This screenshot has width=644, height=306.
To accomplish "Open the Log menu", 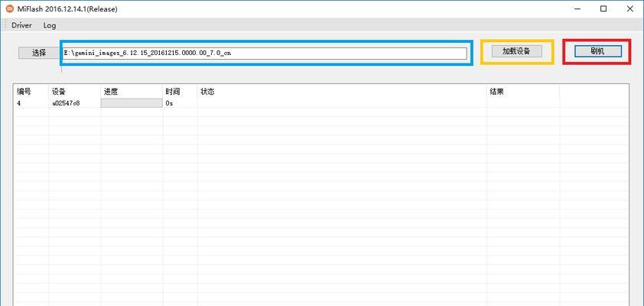I will point(50,25).
